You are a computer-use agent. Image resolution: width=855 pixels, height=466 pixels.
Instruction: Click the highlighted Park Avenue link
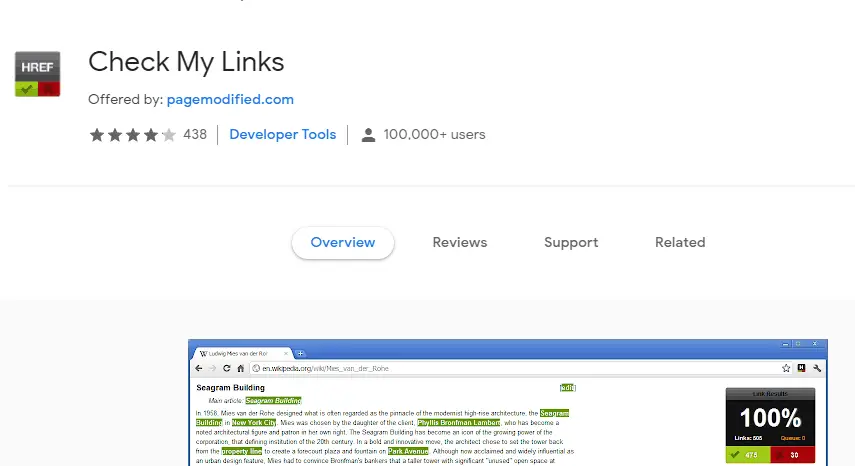click(x=408, y=451)
